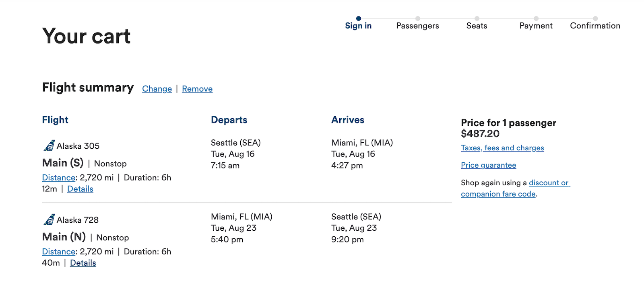Open Details for Alaska flight 305
Image resolution: width=644 pixels, height=289 pixels.
(x=80, y=189)
